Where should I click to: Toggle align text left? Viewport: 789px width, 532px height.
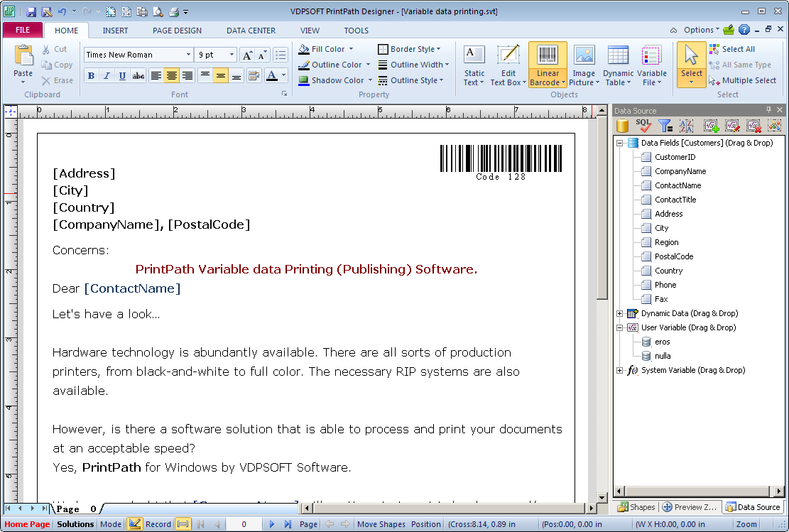point(156,75)
